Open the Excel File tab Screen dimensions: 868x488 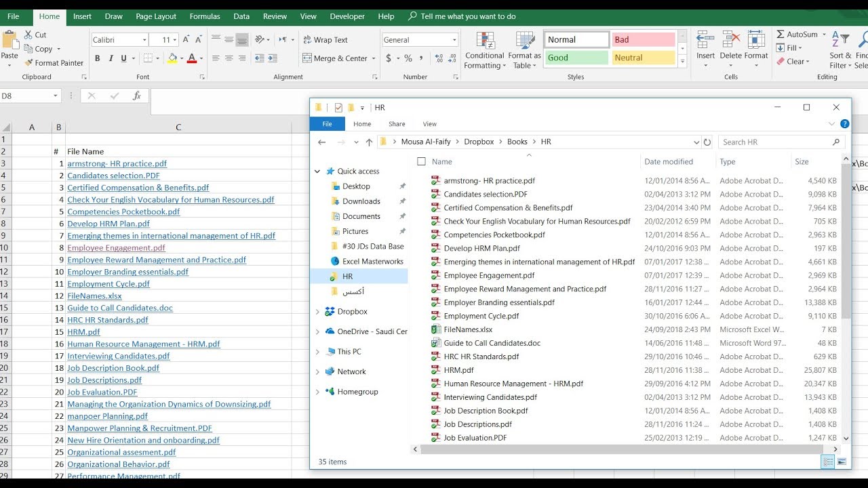click(13, 16)
